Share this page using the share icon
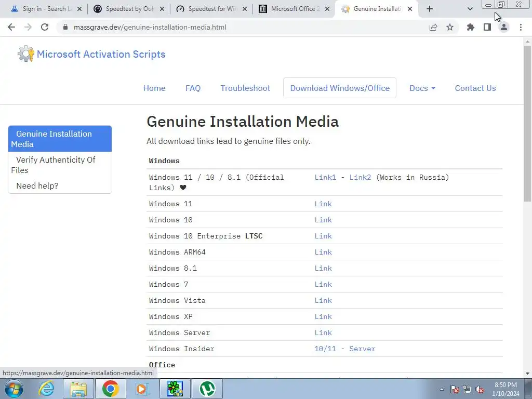The width and height of the screenshot is (532, 399). point(433,27)
